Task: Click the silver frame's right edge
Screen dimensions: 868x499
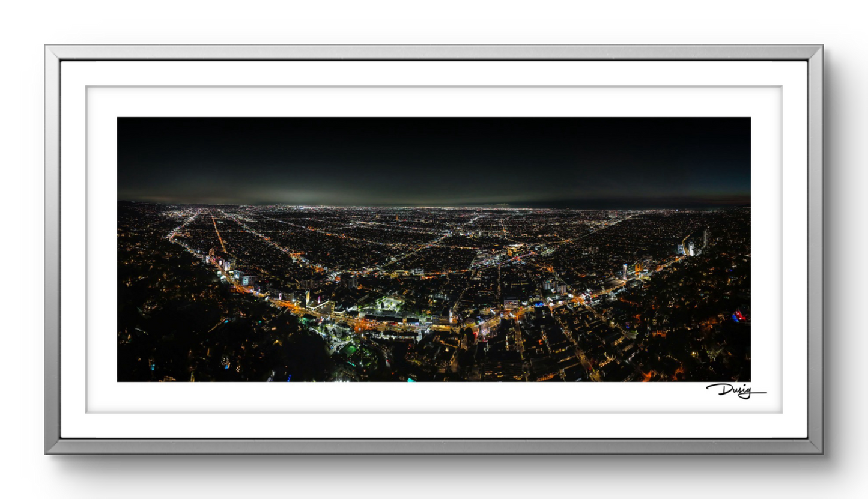Action: point(815,249)
